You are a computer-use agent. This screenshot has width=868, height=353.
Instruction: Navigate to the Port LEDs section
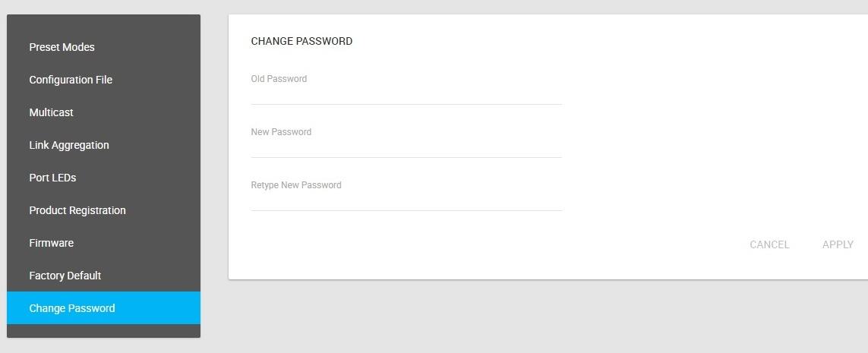[52, 178]
